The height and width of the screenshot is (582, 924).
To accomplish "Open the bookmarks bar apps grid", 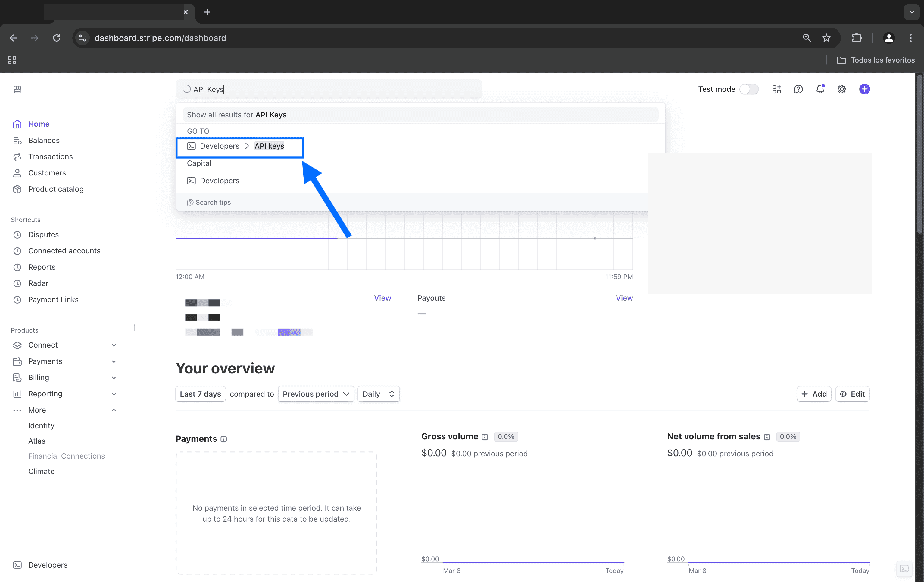I will click(12, 60).
